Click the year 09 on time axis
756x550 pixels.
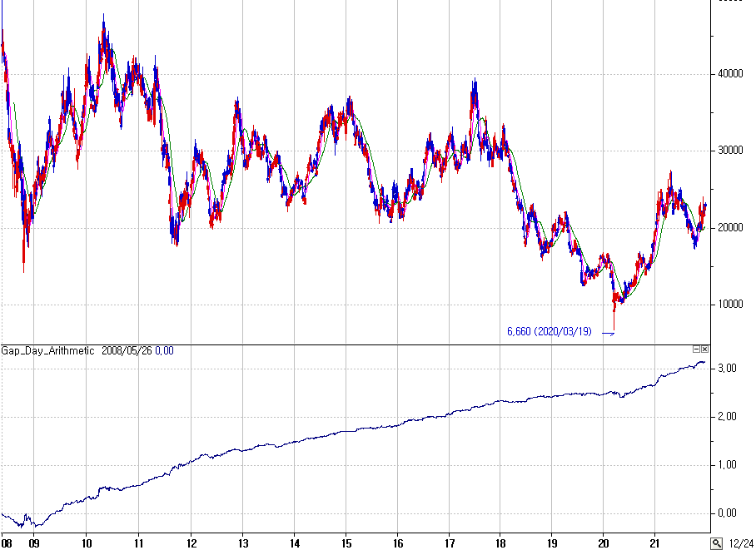34,543
